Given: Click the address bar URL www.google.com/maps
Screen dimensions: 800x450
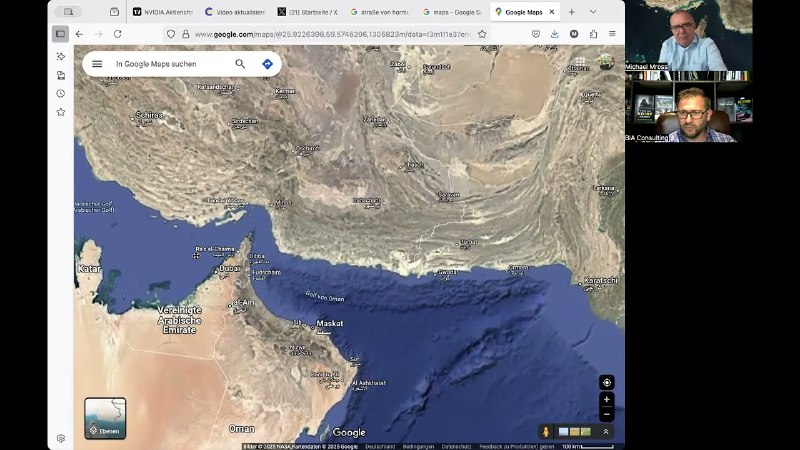Looking at the screenshot, I should (333, 34).
